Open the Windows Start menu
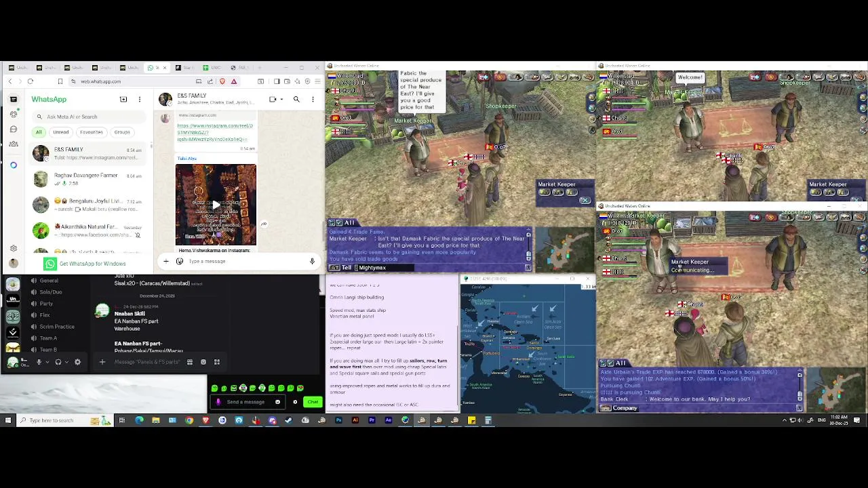Viewport: 868px width, 488px height. tap(8, 420)
